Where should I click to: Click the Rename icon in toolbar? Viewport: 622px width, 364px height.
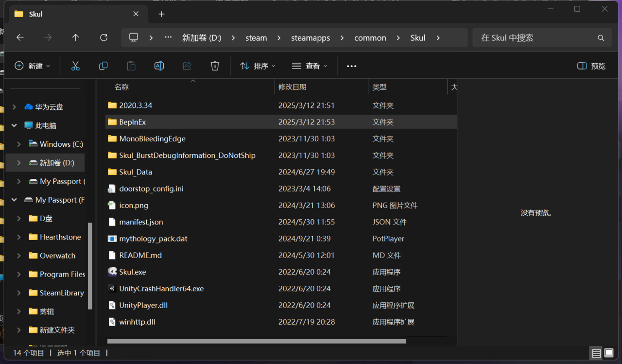tap(159, 66)
